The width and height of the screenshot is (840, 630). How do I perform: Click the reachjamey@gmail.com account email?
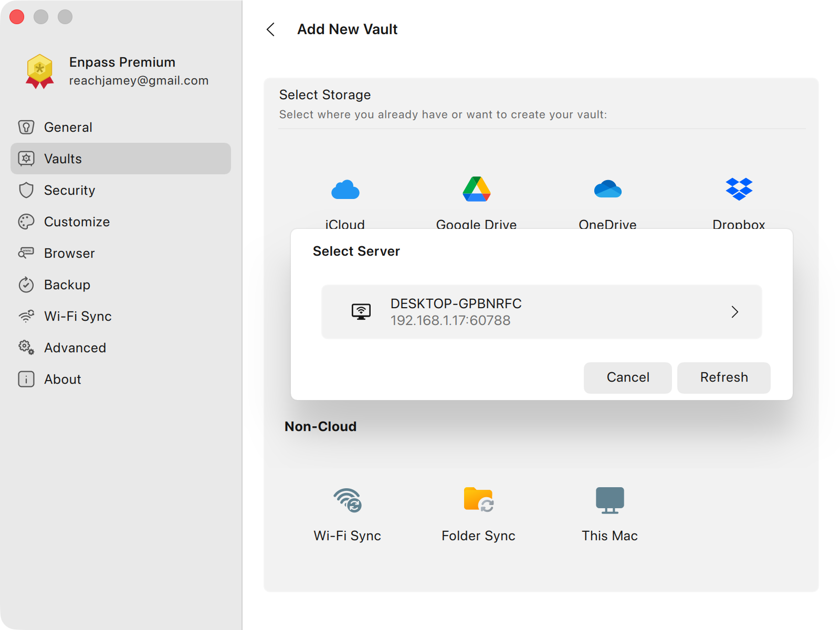pos(139,80)
